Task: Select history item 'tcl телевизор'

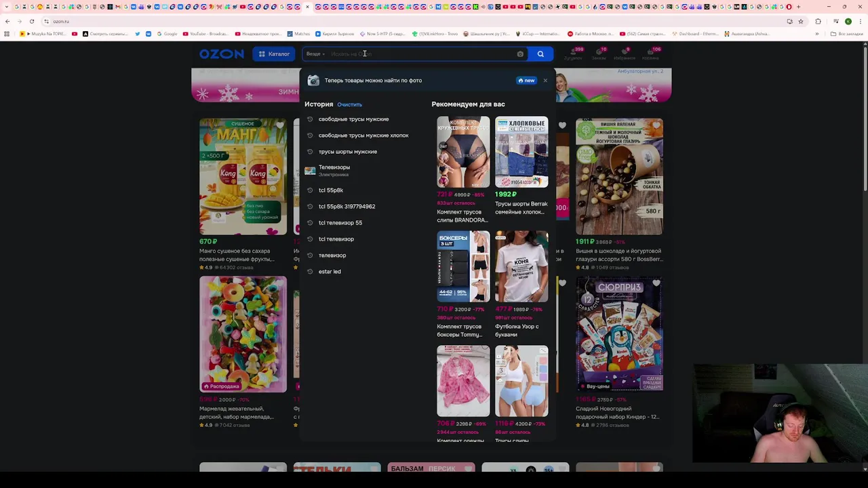Action: click(336, 239)
